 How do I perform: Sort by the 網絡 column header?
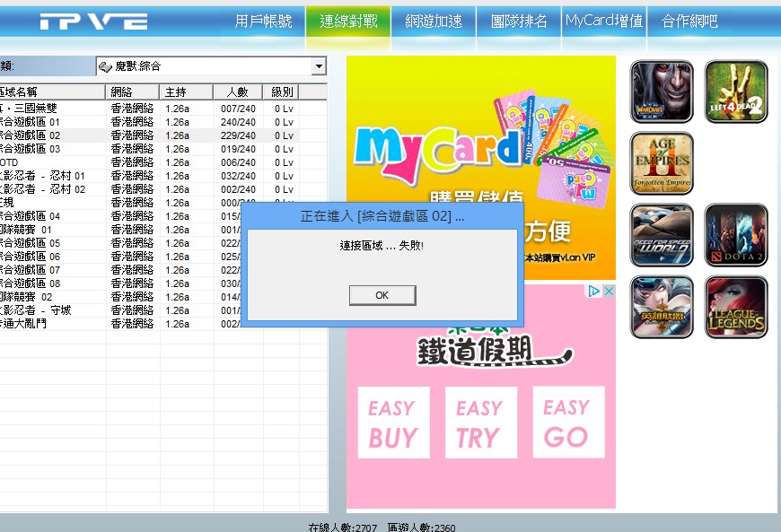pos(133,92)
